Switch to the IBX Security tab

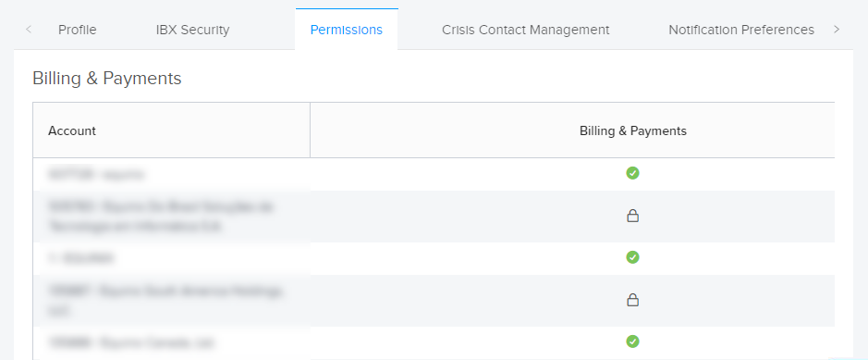(x=192, y=30)
